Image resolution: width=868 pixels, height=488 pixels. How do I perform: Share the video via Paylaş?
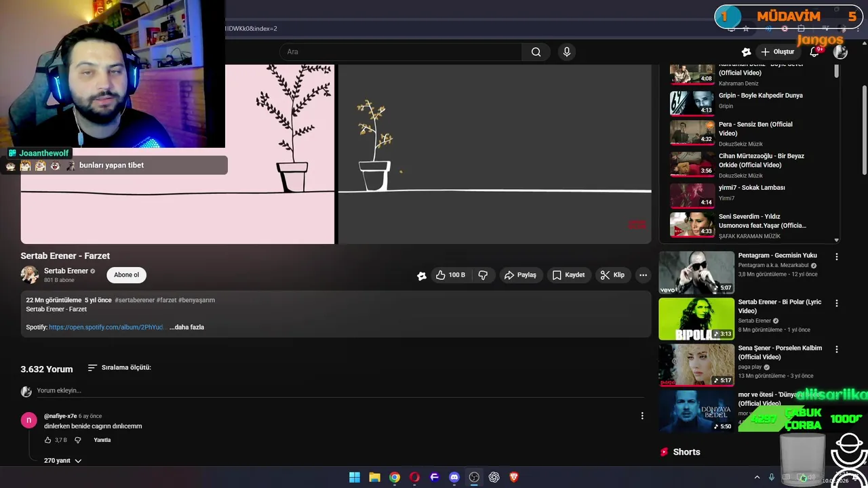pyautogui.click(x=520, y=275)
